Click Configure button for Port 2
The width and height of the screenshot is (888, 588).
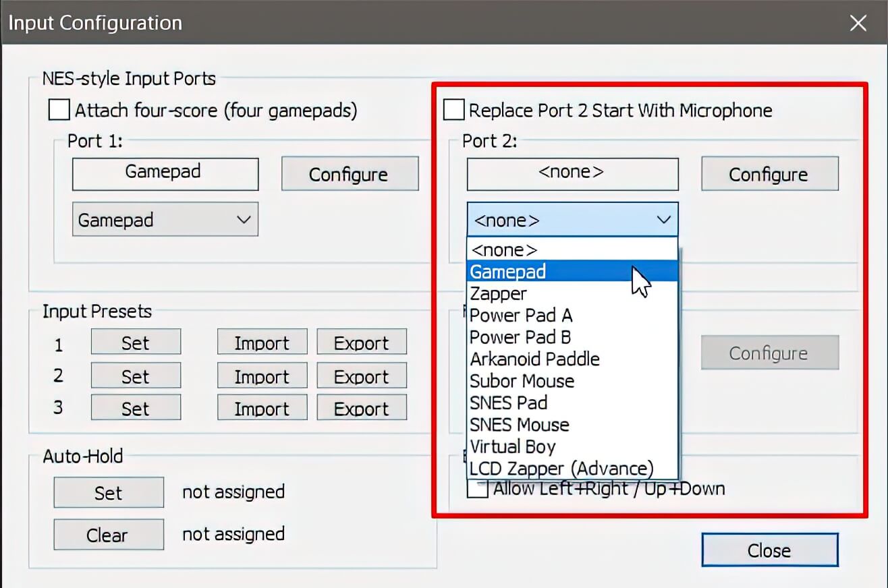pos(769,175)
